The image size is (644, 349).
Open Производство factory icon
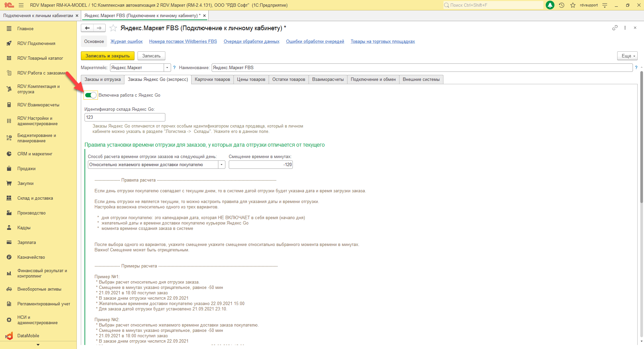pyautogui.click(x=9, y=213)
